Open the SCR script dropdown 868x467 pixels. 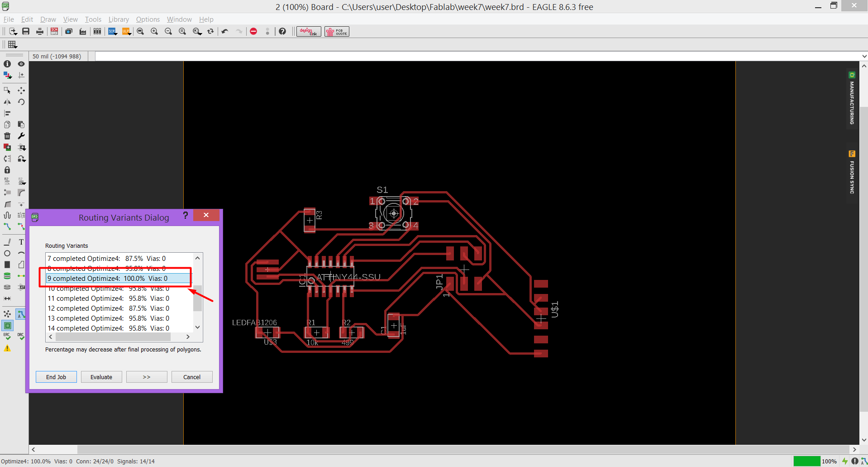[113, 31]
